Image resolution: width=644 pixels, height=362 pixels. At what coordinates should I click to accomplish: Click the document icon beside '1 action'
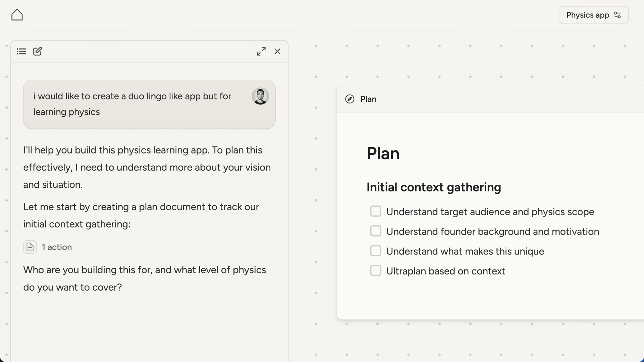(30, 247)
